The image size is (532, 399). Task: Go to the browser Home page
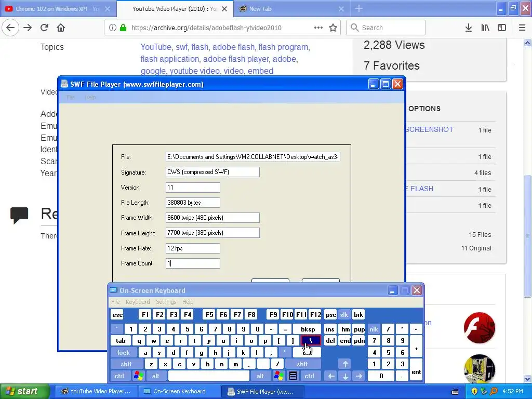click(x=61, y=28)
